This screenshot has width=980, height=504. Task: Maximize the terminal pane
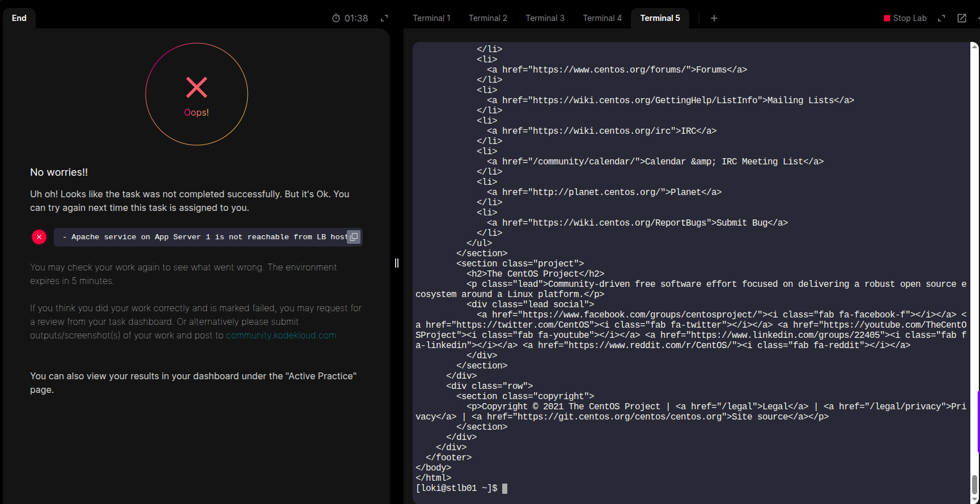click(x=941, y=18)
